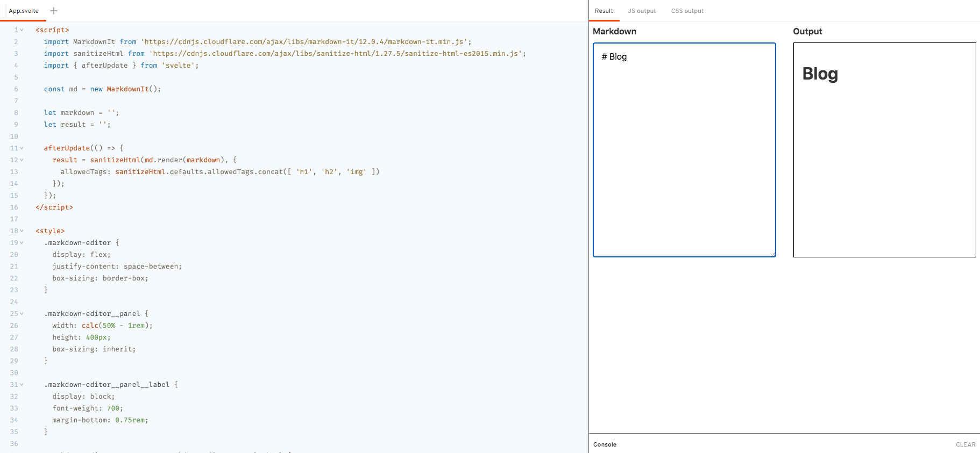
Task: Open the CSS output tab
Action: (x=687, y=11)
